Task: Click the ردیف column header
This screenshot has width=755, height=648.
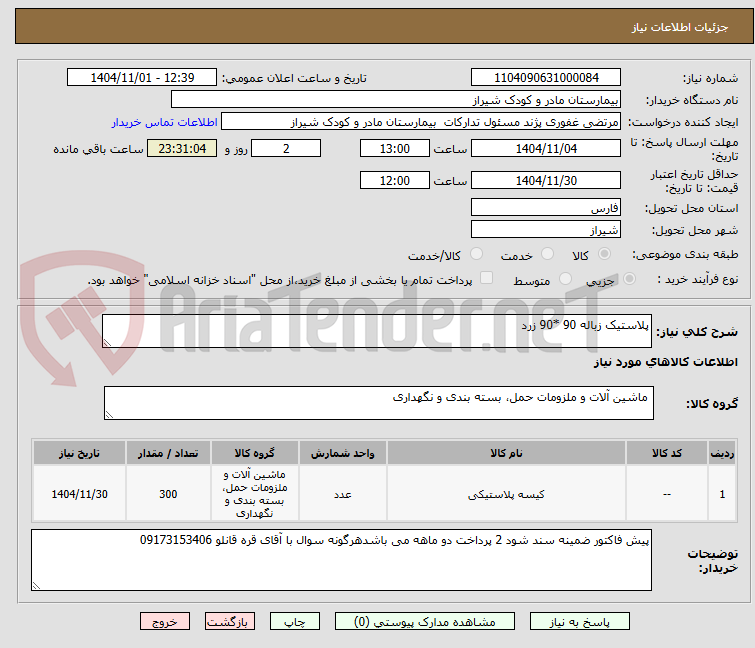Action: (722, 453)
